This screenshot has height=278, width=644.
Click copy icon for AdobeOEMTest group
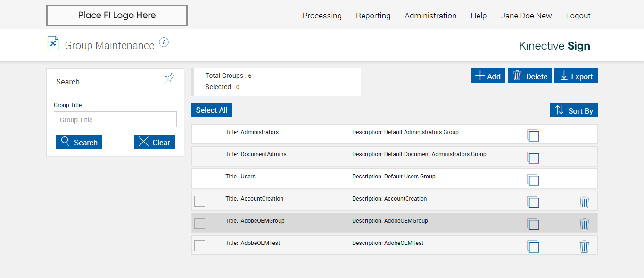[x=533, y=246]
